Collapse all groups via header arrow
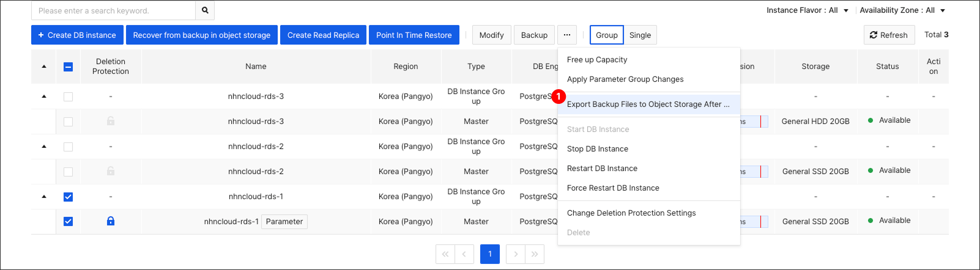Image resolution: width=980 pixels, height=270 pixels. point(44,67)
